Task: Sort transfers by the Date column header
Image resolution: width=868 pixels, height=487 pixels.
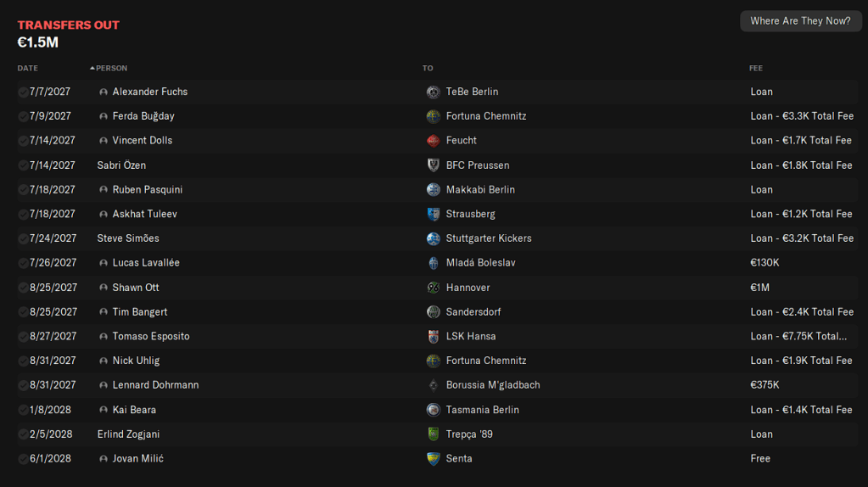Action: point(28,68)
